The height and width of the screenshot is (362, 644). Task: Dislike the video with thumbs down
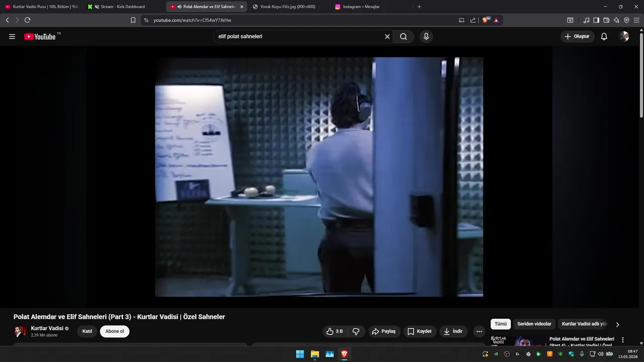[x=356, y=331]
